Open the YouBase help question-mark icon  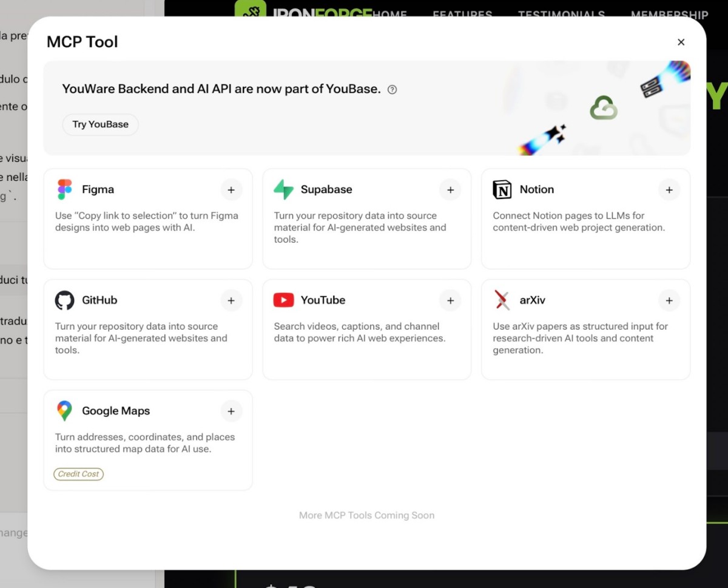pyautogui.click(x=392, y=90)
